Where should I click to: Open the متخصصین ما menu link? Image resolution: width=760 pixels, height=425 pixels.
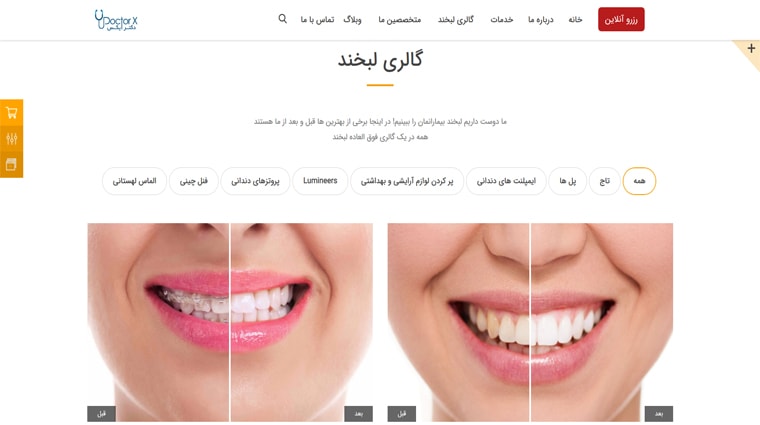click(399, 19)
